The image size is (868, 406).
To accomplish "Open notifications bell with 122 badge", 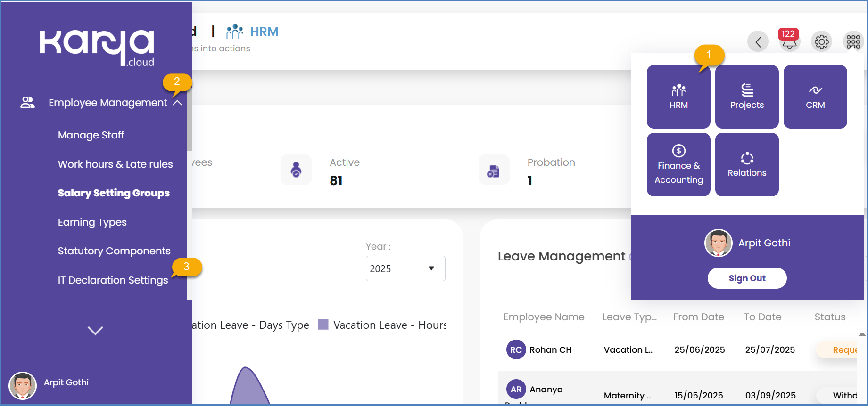I will 789,41.
